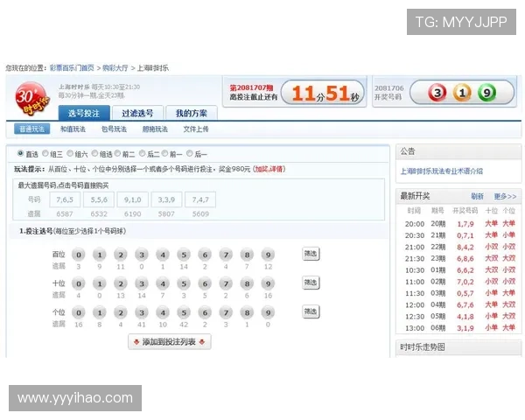Select tens-place (十位) ball 4
The width and height of the screenshot is (525, 420).
click(163, 283)
